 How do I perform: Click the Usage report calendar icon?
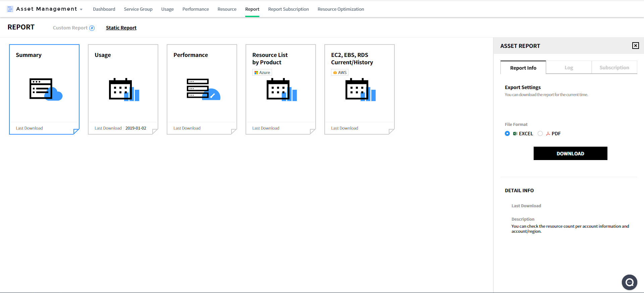click(124, 89)
